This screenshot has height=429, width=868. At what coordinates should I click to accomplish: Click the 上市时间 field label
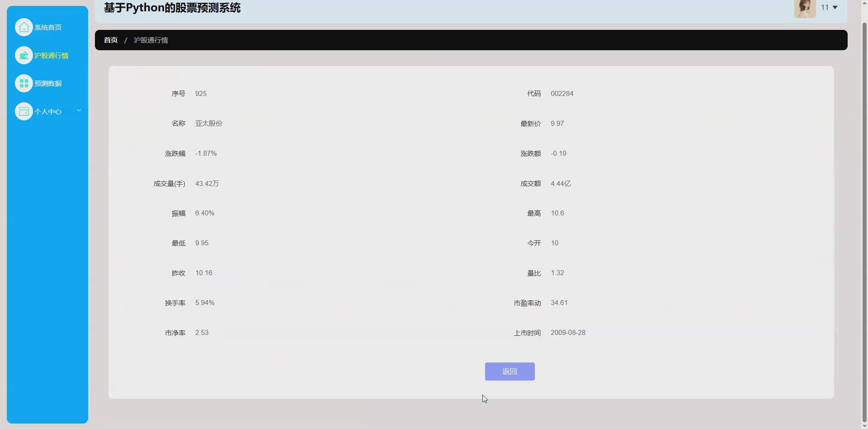pos(527,333)
